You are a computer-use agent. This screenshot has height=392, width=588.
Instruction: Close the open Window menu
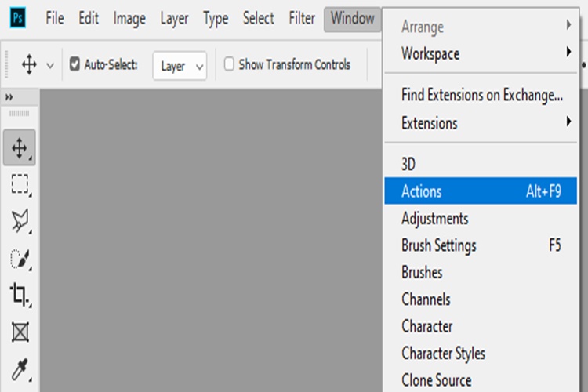pyautogui.click(x=353, y=19)
